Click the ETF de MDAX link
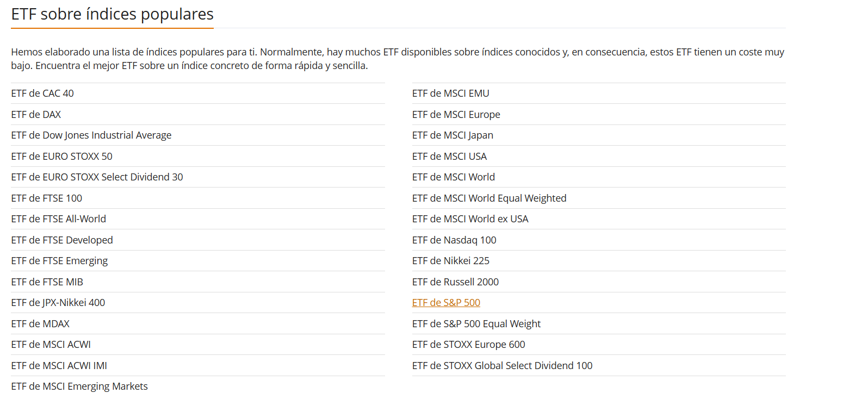Viewport: 868px width, 393px height. pos(40,324)
